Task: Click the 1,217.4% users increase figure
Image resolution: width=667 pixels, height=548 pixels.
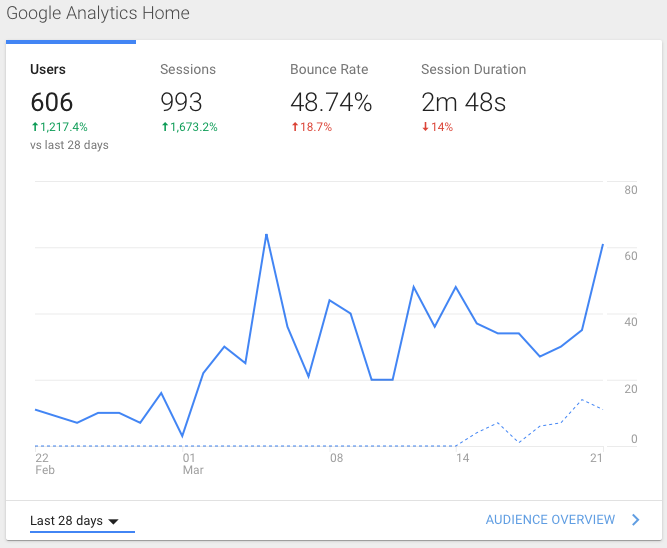Action: (x=60, y=127)
